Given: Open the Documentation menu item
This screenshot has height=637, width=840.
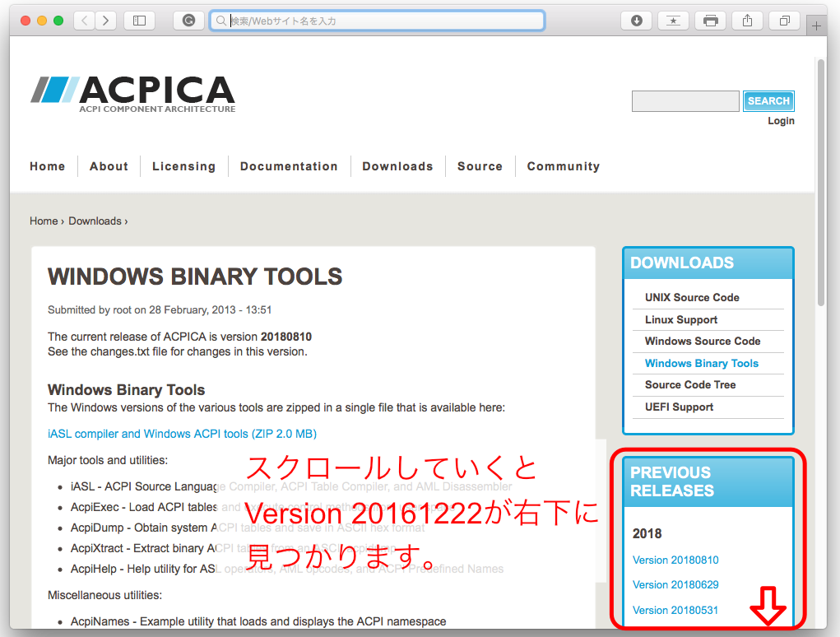Looking at the screenshot, I should pos(289,166).
